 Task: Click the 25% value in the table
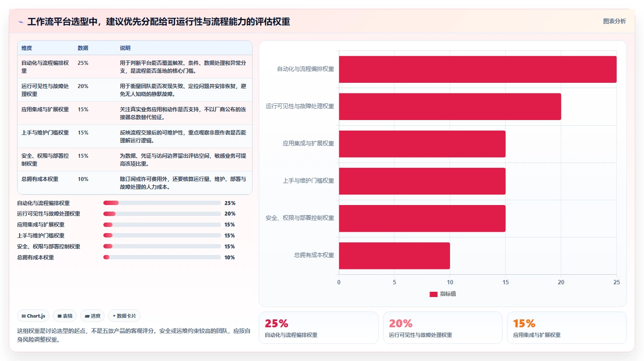[x=83, y=63]
